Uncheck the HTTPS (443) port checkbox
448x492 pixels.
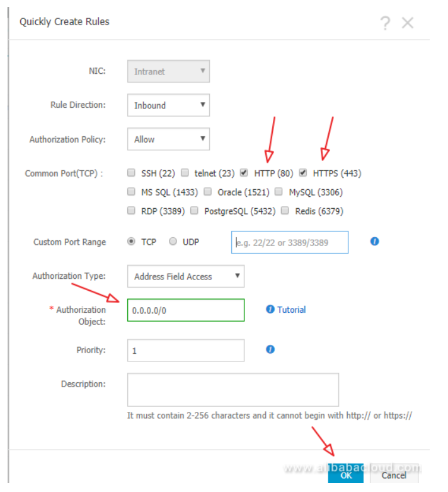coord(302,172)
